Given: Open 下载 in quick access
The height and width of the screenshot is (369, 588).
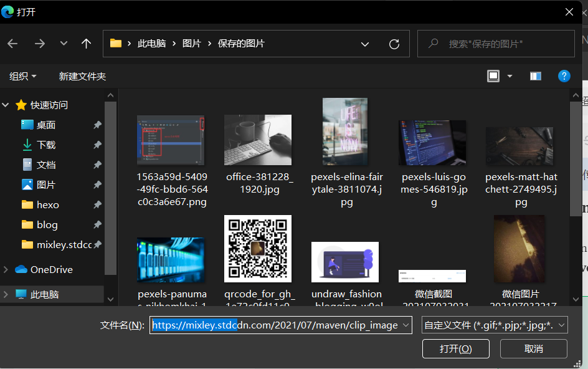Looking at the screenshot, I should tap(38, 145).
